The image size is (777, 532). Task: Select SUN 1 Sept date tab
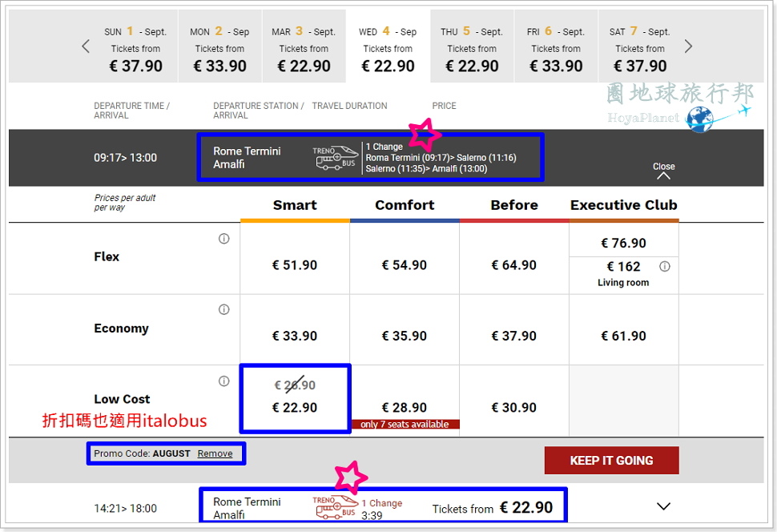tap(135, 46)
